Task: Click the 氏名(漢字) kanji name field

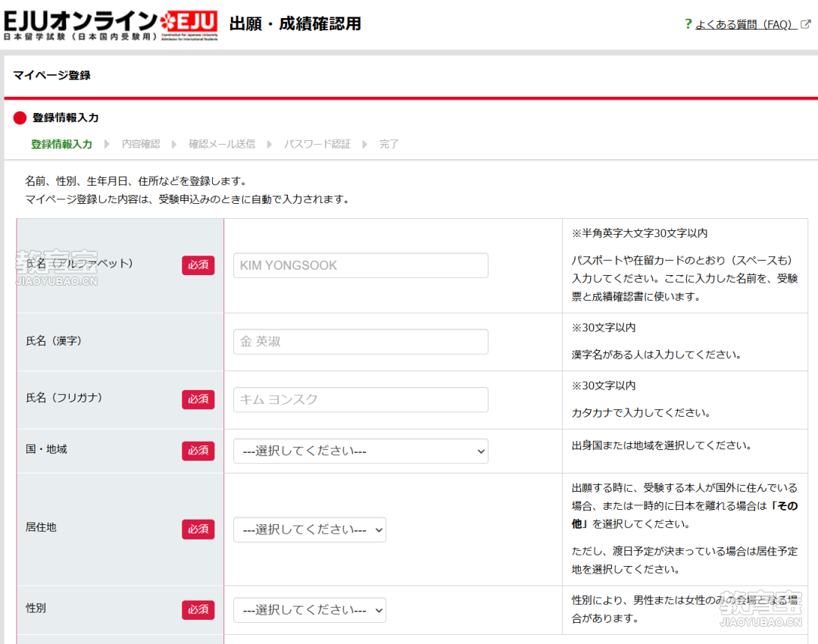Action: click(361, 341)
